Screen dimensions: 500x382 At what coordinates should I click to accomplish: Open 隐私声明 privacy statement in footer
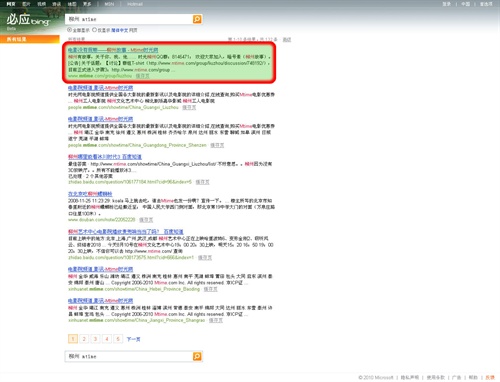click(410, 378)
